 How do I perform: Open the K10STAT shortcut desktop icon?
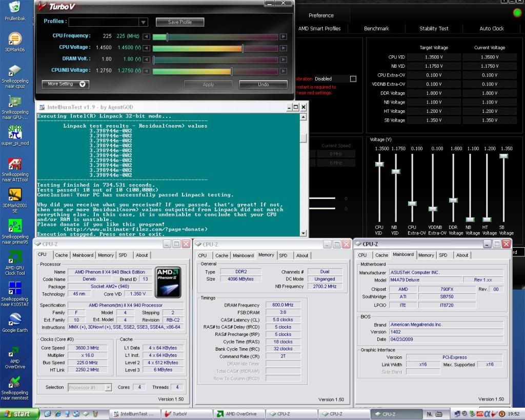click(15, 294)
